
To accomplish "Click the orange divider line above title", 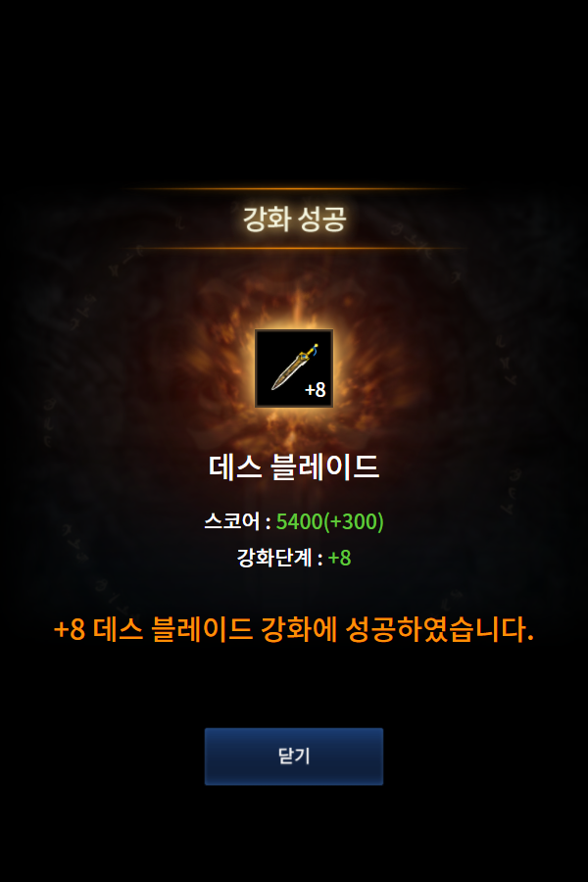I will tap(294, 189).
